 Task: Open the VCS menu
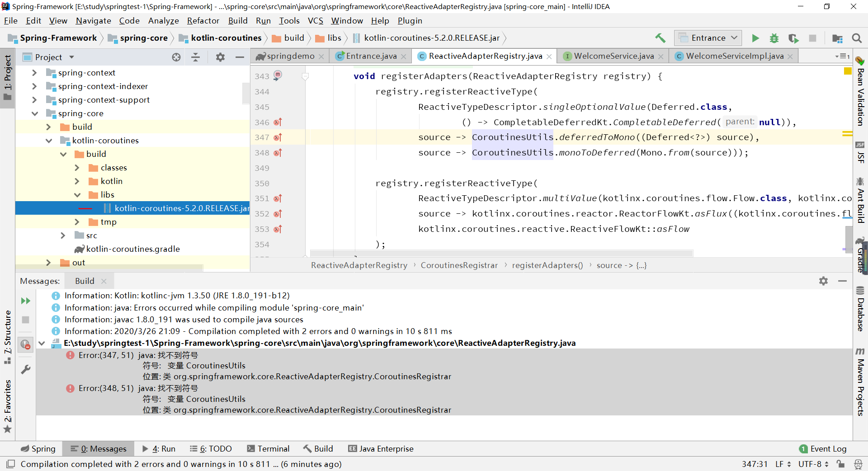316,21
